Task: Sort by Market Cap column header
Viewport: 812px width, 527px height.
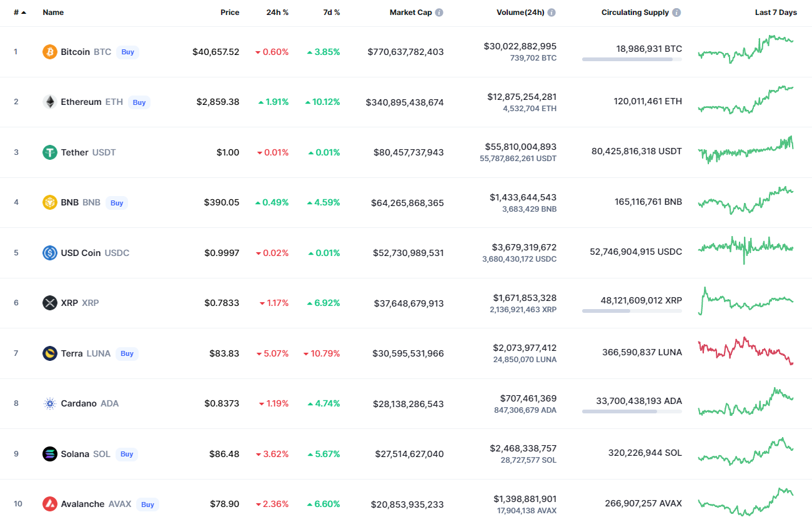Action: (x=410, y=12)
